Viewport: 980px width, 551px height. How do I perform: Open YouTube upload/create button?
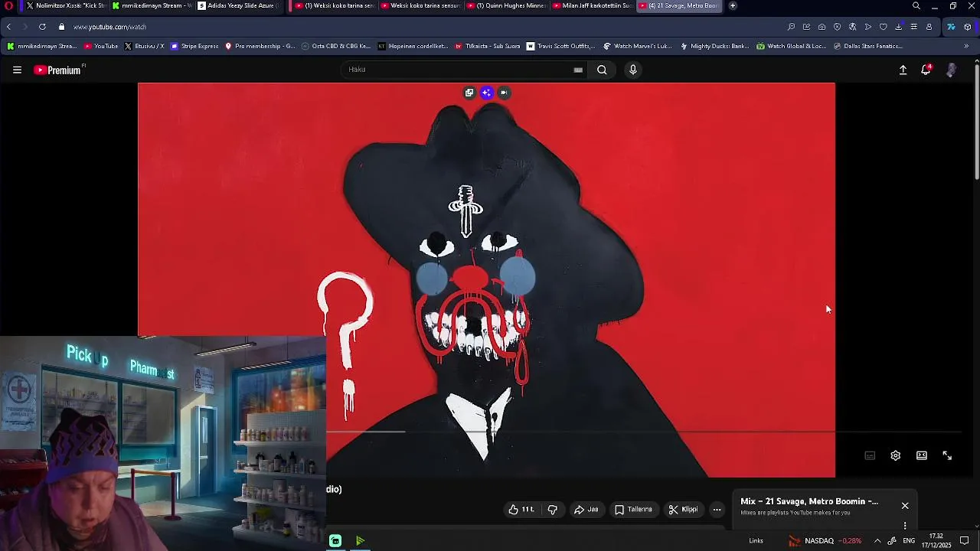coord(903,70)
